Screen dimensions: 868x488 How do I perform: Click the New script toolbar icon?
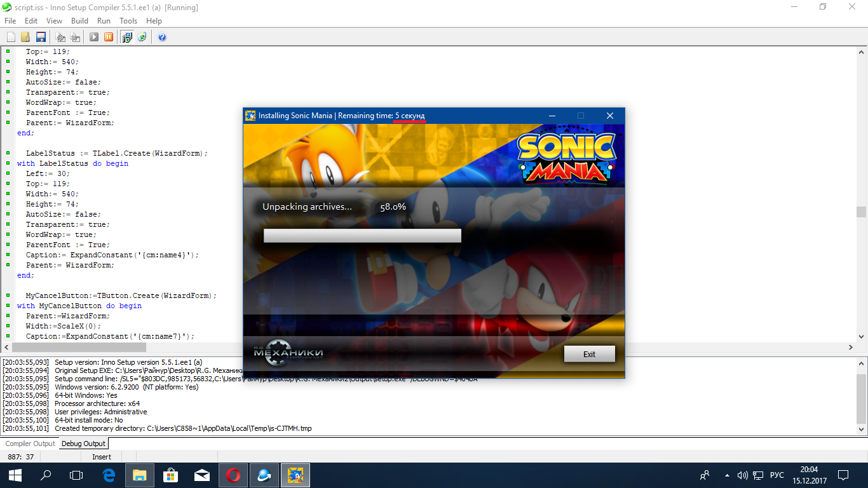click(11, 37)
